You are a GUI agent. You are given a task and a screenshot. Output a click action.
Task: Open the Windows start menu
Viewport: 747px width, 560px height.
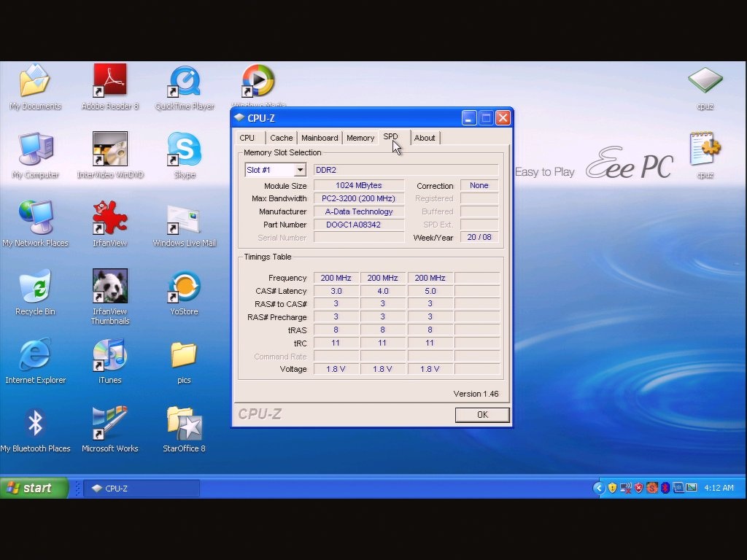34,488
